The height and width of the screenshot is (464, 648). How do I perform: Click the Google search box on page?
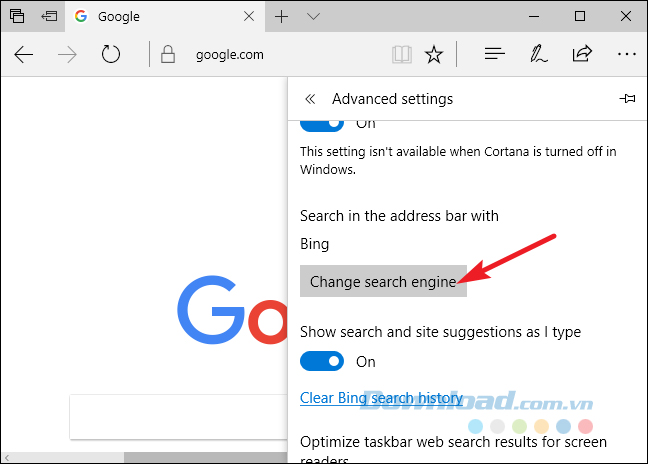179,416
